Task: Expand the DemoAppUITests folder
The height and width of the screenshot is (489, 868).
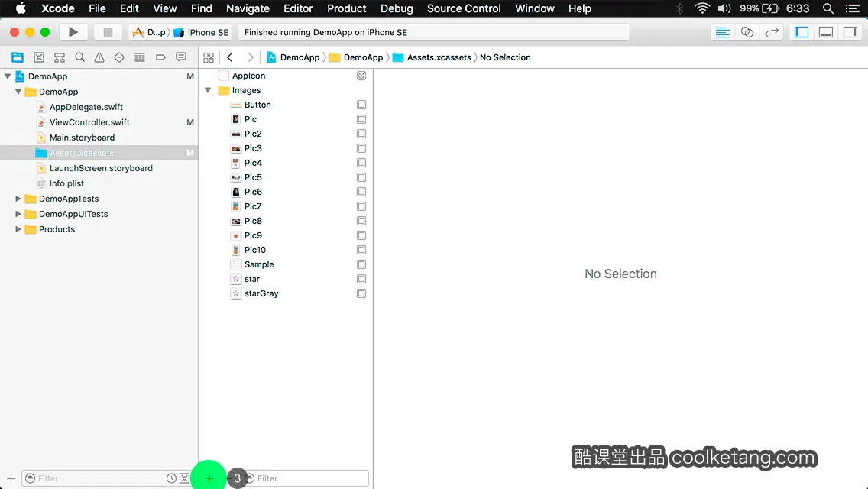Action: [18, 214]
